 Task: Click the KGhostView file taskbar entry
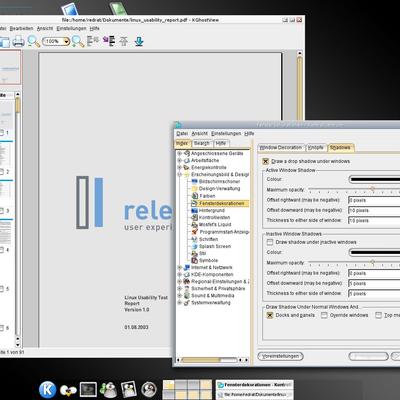(x=255, y=395)
